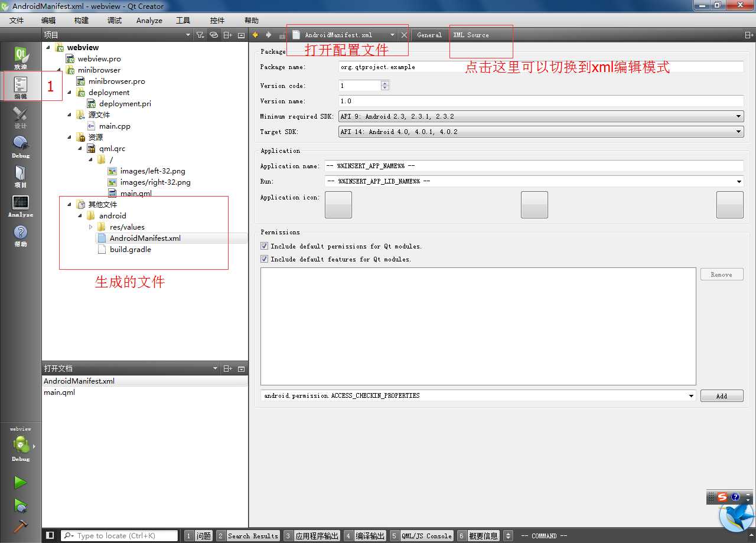Select main.qml in Open Documents list

coord(59,392)
